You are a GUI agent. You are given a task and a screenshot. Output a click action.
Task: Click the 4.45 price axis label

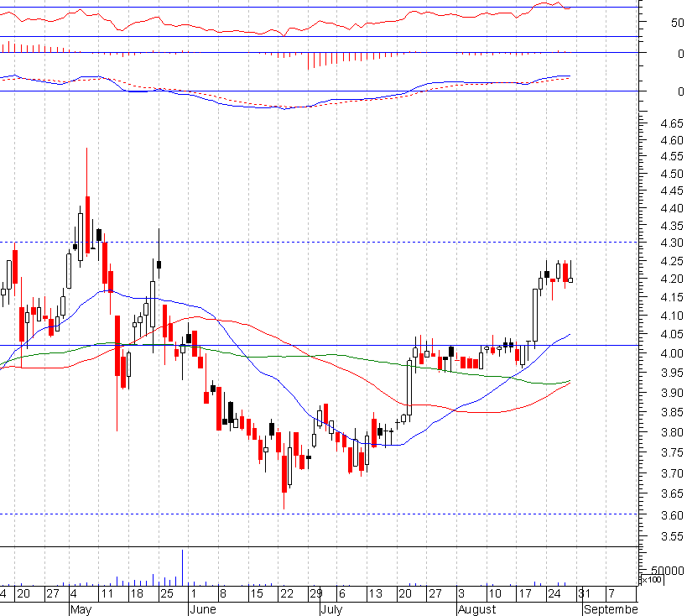coord(672,191)
